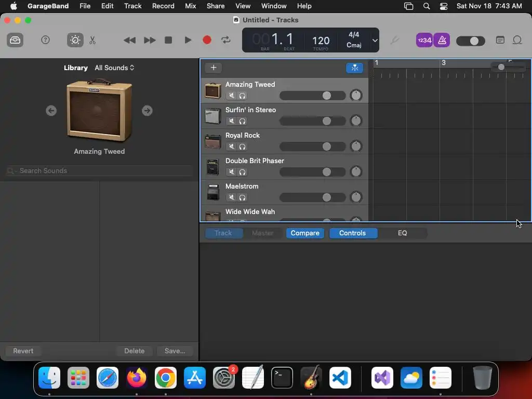Image resolution: width=532 pixels, height=399 pixels.
Task: Select the Royal Rock track icon
Action: point(212,141)
